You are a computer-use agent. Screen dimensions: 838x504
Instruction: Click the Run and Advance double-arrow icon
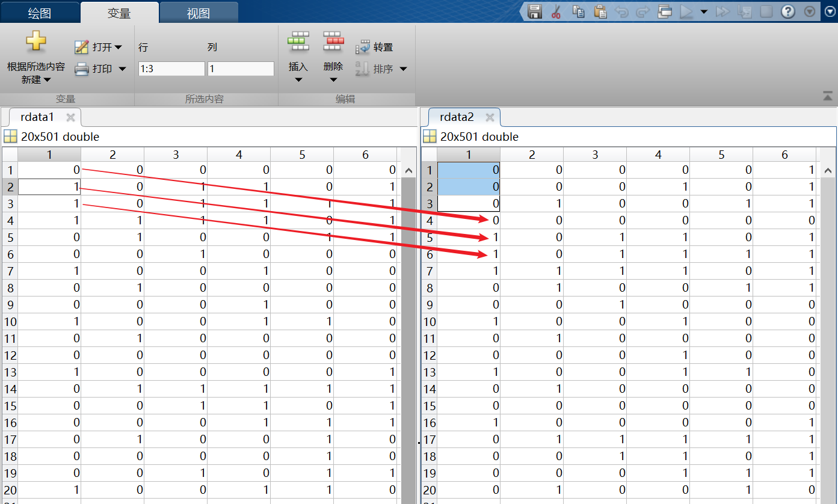722,11
